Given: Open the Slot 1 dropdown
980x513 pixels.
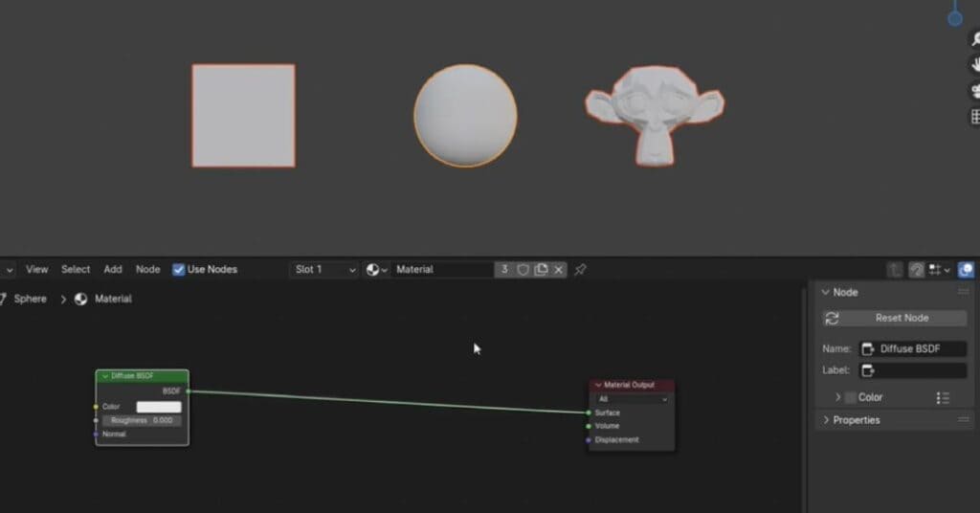Looking at the screenshot, I should pyautogui.click(x=324, y=270).
